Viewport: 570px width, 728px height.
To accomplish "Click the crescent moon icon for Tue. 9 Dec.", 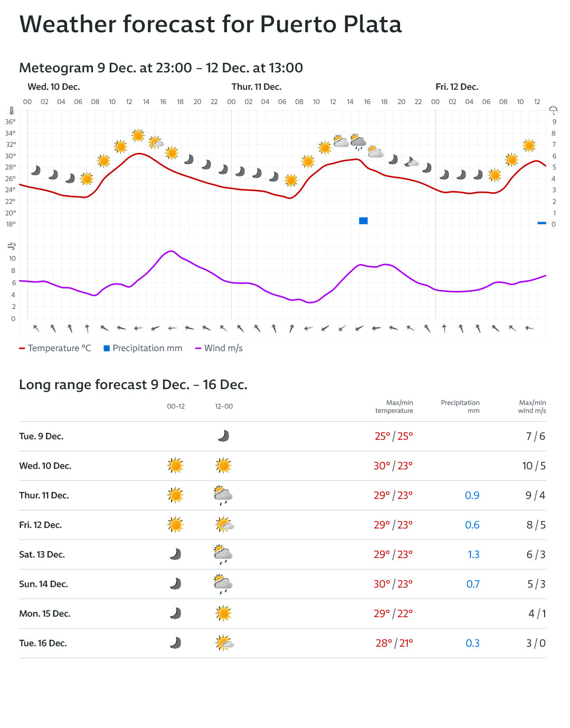I will 224,436.
